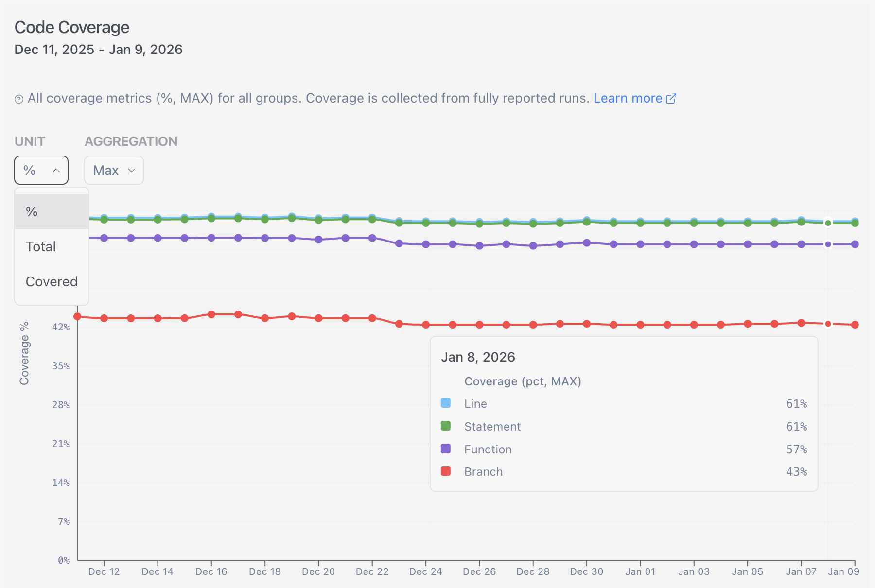Click the purple Function swatch in tooltip

pyautogui.click(x=446, y=449)
